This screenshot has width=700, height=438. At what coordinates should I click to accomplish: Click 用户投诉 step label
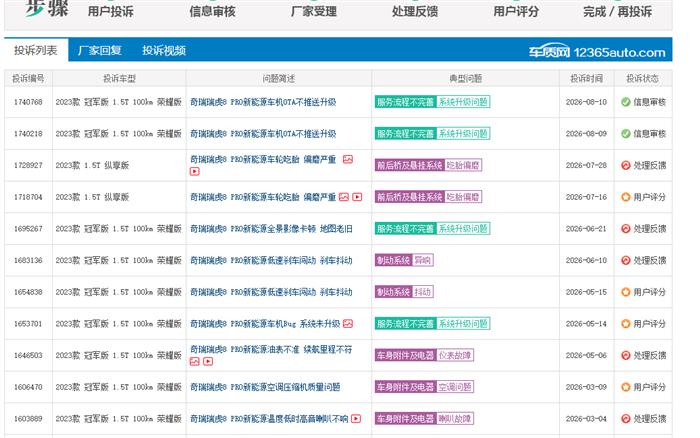(111, 12)
